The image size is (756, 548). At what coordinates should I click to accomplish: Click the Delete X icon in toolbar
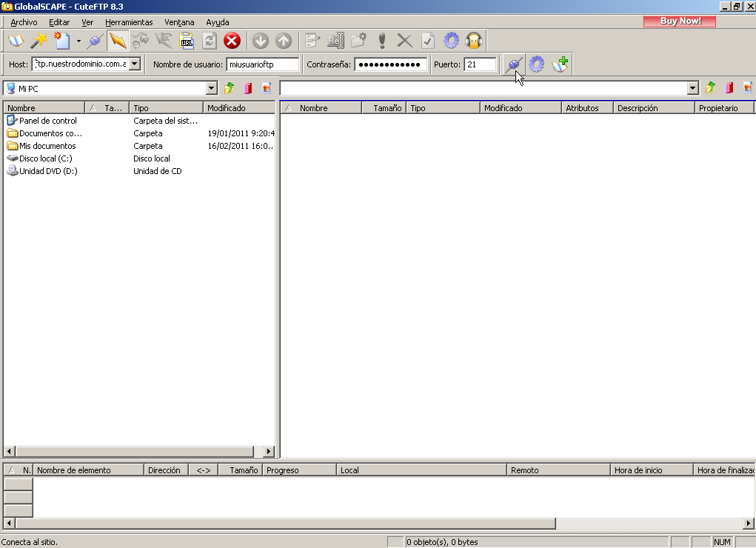click(404, 41)
